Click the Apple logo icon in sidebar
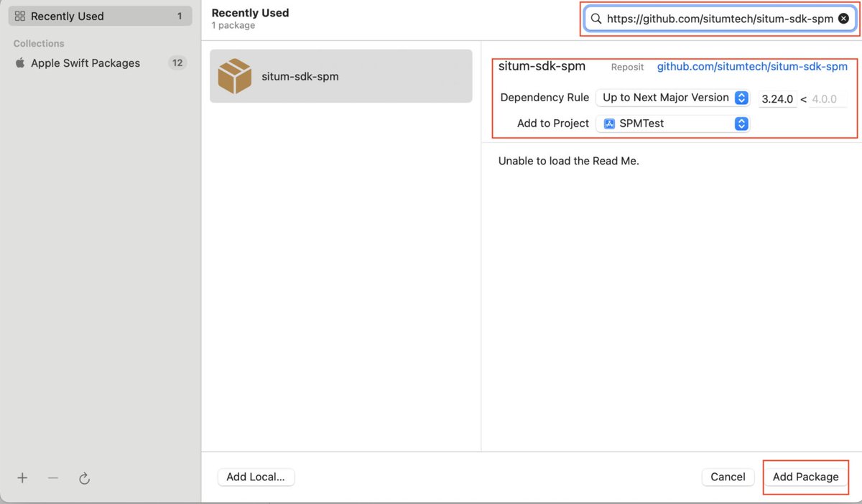This screenshot has height=504, width=862. pos(20,62)
